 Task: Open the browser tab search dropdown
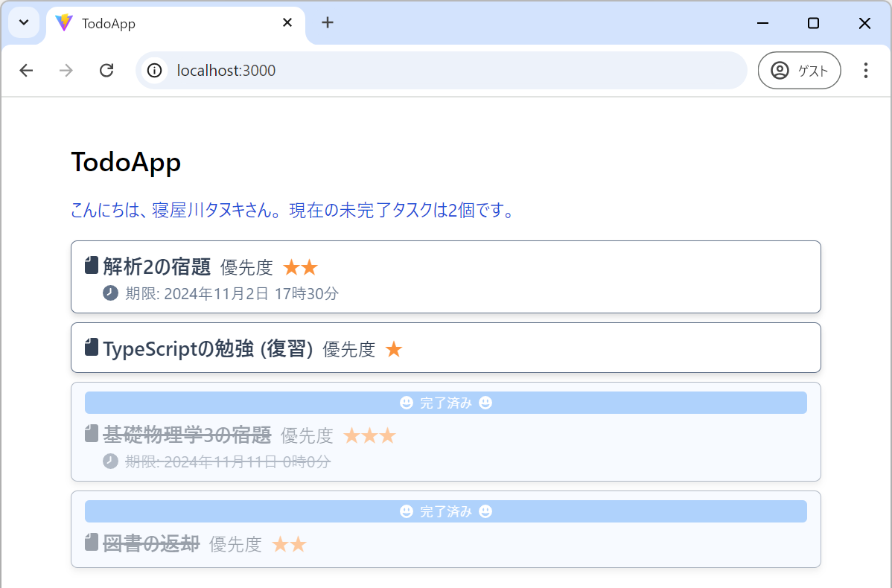point(24,22)
